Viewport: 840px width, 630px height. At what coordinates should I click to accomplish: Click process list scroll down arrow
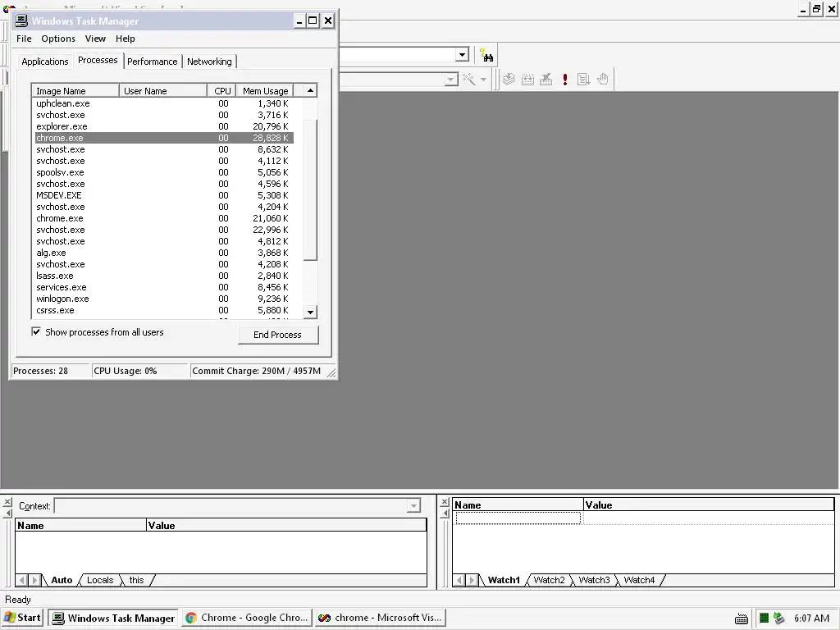pos(310,312)
